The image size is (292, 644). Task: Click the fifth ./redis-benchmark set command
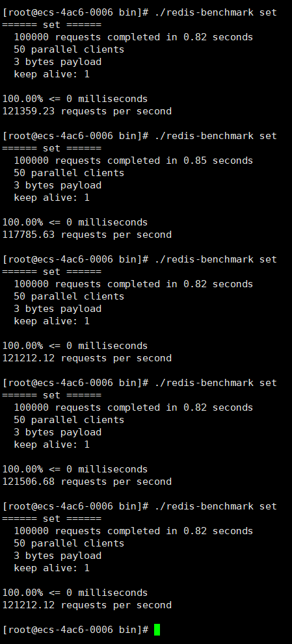coord(215,506)
